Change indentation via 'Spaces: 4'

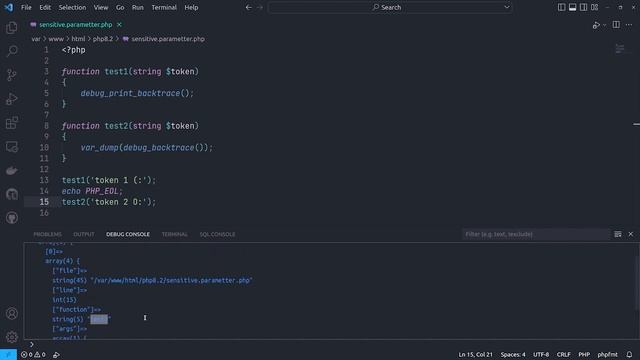click(513, 355)
